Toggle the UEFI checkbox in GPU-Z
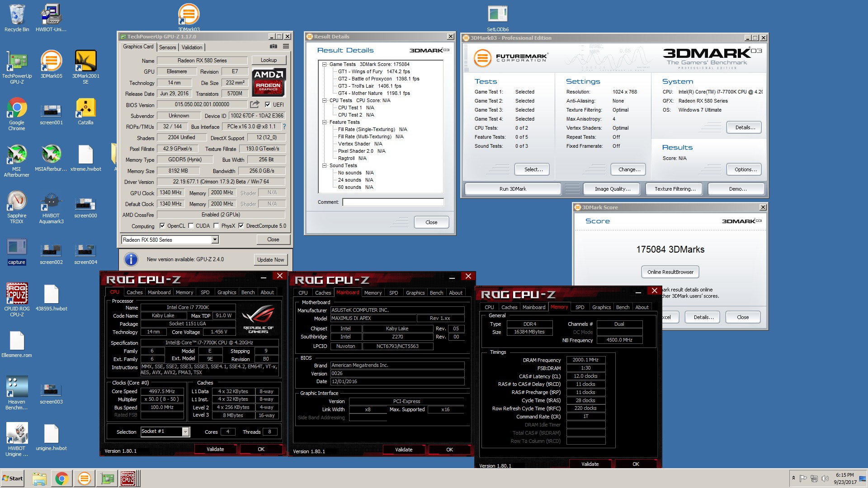Image resolution: width=868 pixels, height=488 pixels. coord(267,104)
